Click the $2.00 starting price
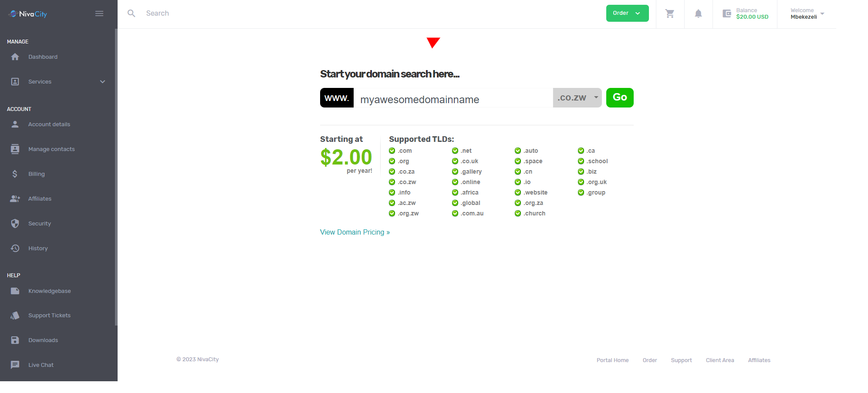Screen dimensions: 868x393 point(346,158)
